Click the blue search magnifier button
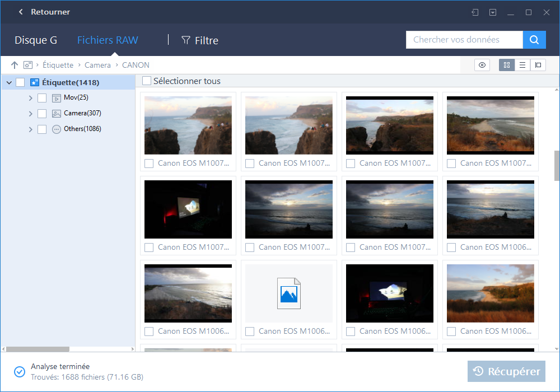The height and width of the screenshot is (392, 560). coord(534,40)
